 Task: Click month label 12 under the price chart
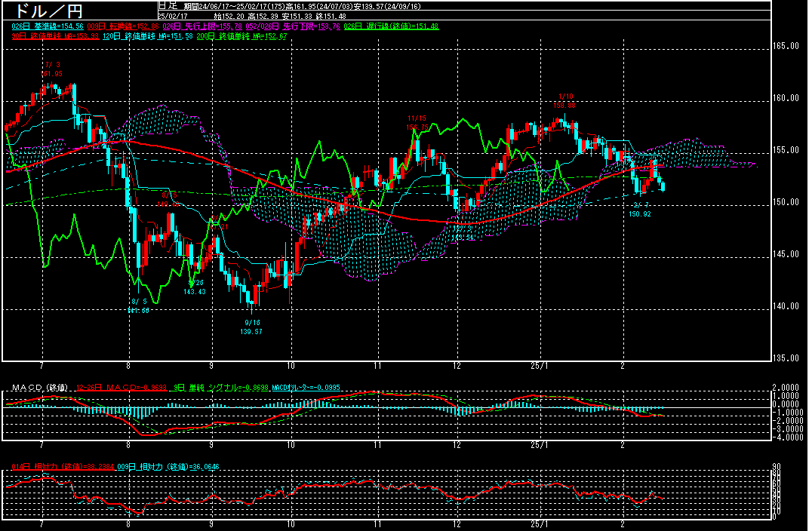[457, 366]
